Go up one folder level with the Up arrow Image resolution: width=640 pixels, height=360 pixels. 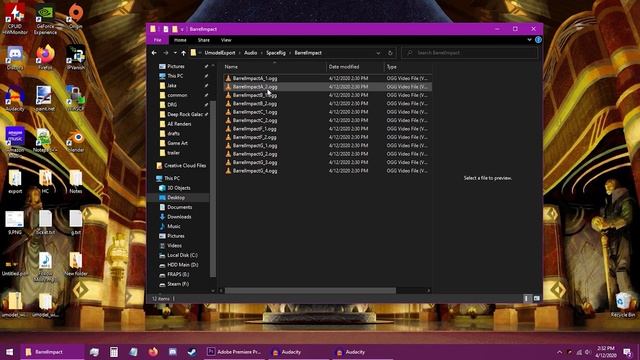184,53
